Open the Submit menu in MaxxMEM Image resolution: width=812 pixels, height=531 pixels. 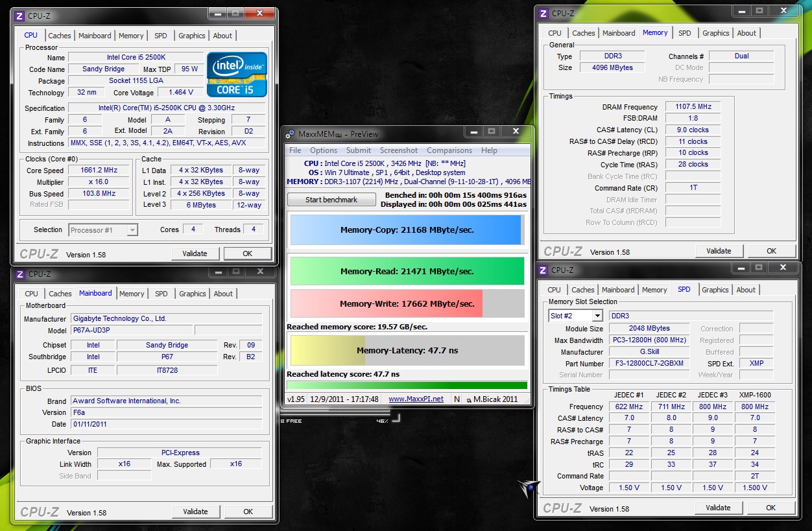pos(359,150)
